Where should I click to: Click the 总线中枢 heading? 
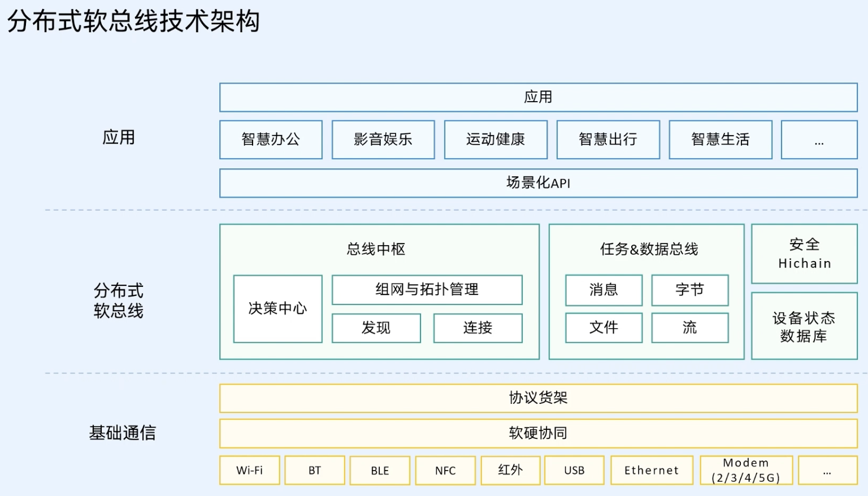[x=376, y=249]
